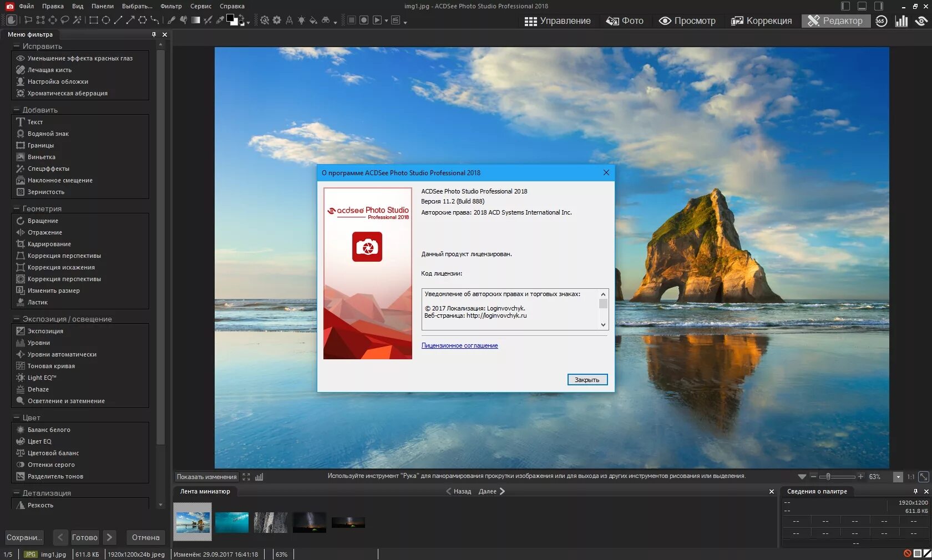Open the dashboard statistics bars icon
The image size is (932, 560).
901,21
